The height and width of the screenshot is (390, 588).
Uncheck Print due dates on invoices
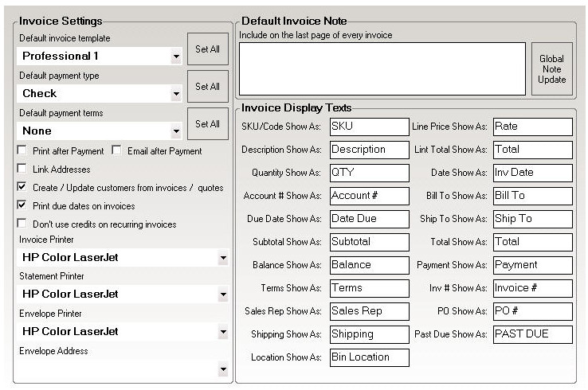point(22,205)
